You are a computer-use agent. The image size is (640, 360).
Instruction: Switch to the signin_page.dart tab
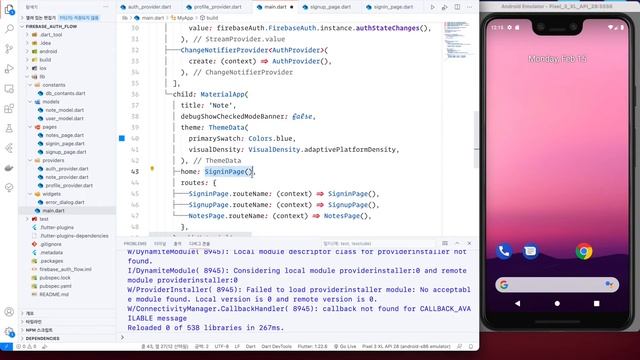(x=393, y=7)
